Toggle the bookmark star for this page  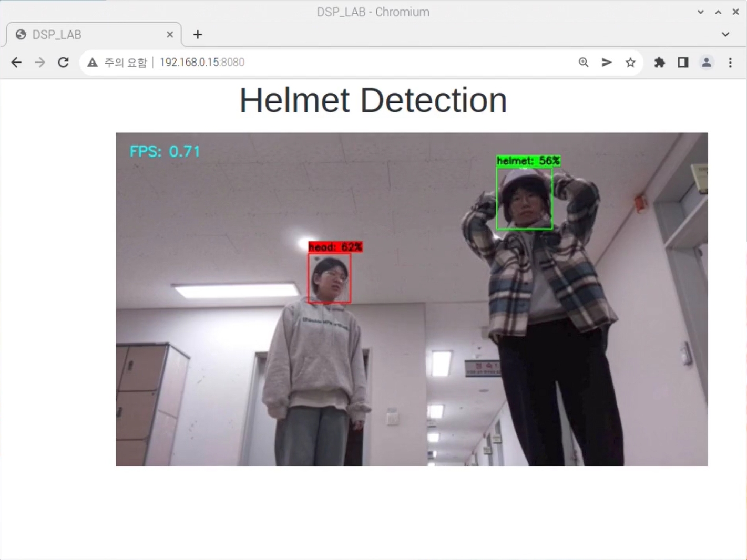click(x=630, y=62)
